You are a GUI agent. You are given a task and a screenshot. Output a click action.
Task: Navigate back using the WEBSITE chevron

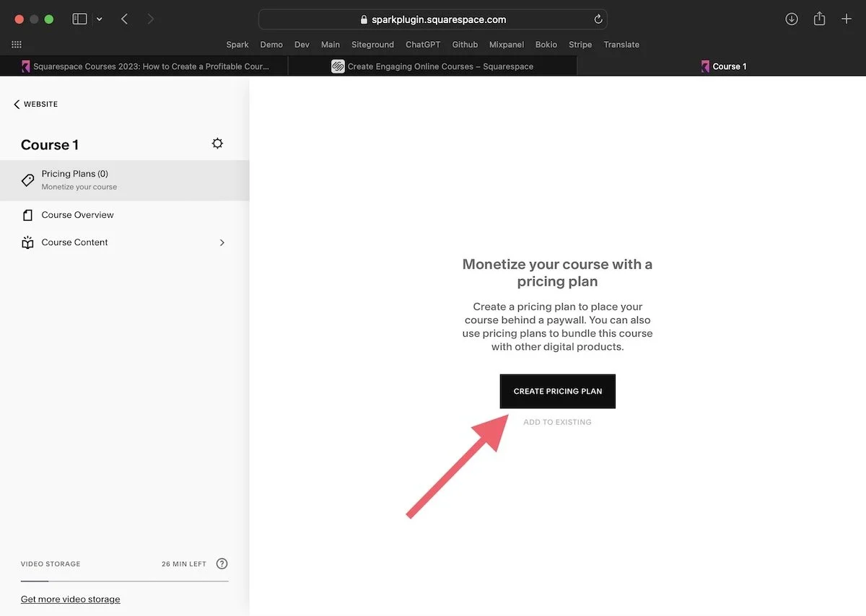pyautogui.click(x=16, y=103)
